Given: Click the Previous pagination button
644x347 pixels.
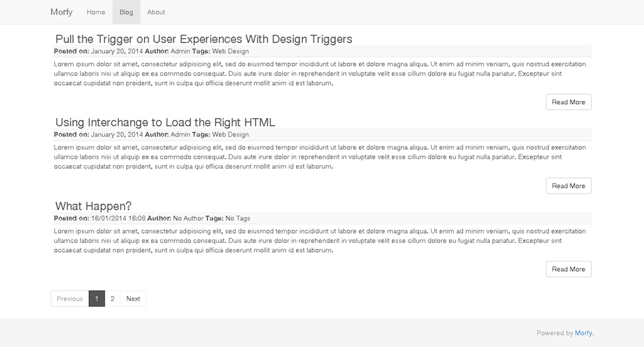Looking at the screenshot, I should 70,299.
